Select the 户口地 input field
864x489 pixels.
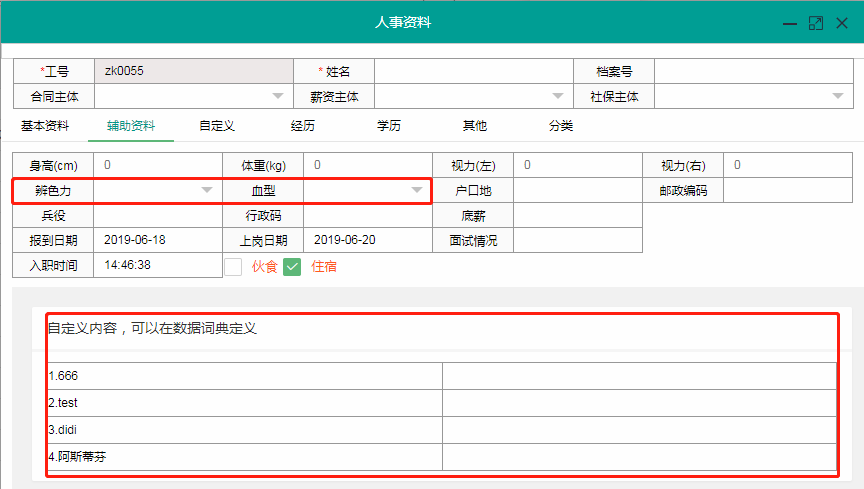point(577,190)
